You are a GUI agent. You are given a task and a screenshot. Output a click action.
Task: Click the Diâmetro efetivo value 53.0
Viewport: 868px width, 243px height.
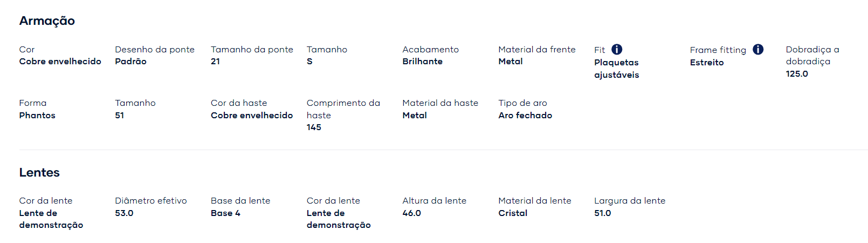tap(124, 213)
